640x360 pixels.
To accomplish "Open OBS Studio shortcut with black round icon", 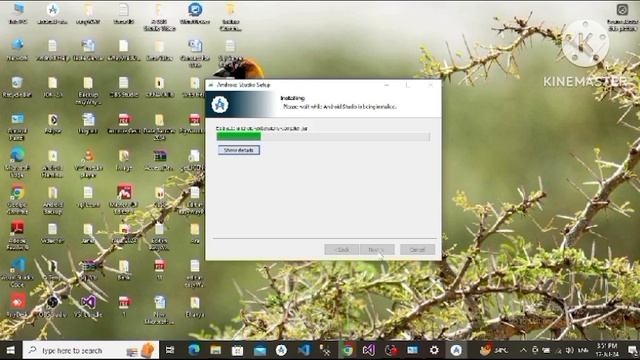I will pos(52,305).
